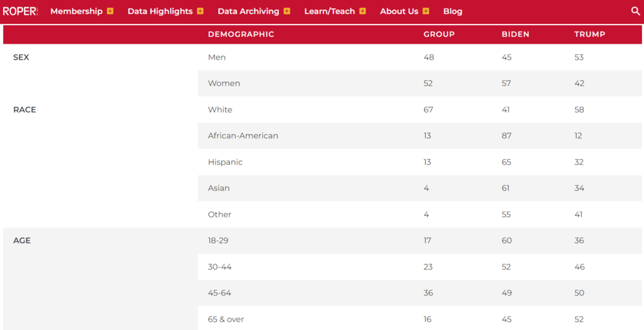The width and height of the screenshot is (644, 330).
Task: Open the Data Highlights menu
Action: (x=160, y=11)
